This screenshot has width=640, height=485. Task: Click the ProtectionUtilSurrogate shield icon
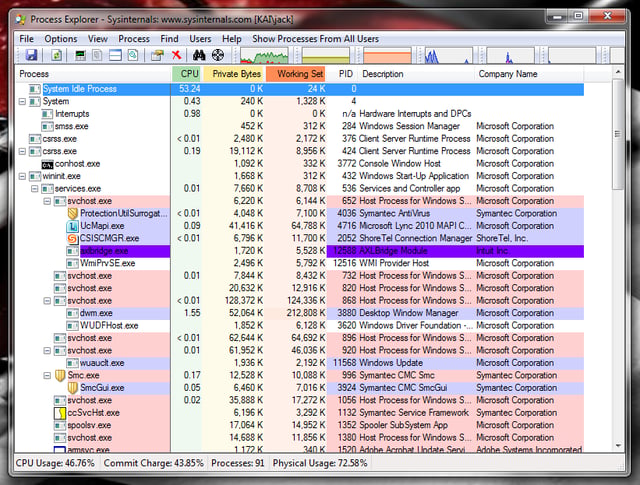(x=73, y=214)
